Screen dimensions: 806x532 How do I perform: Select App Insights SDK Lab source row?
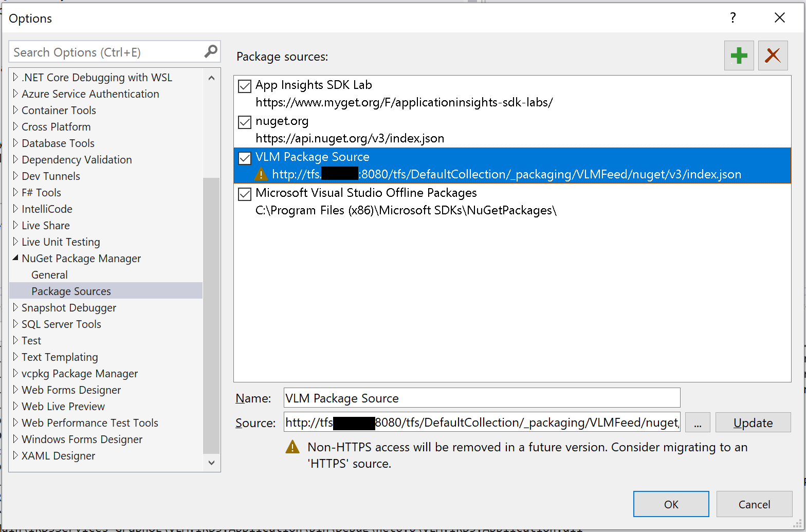(512, 94)
